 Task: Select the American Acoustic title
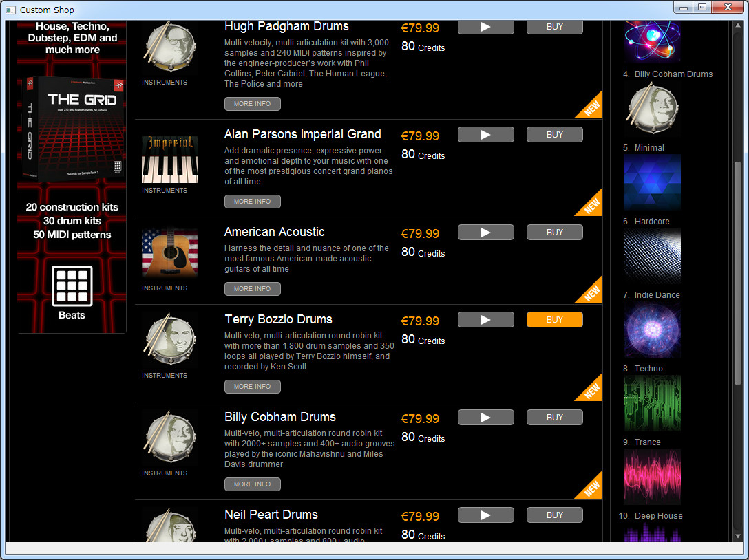[274, 232]
